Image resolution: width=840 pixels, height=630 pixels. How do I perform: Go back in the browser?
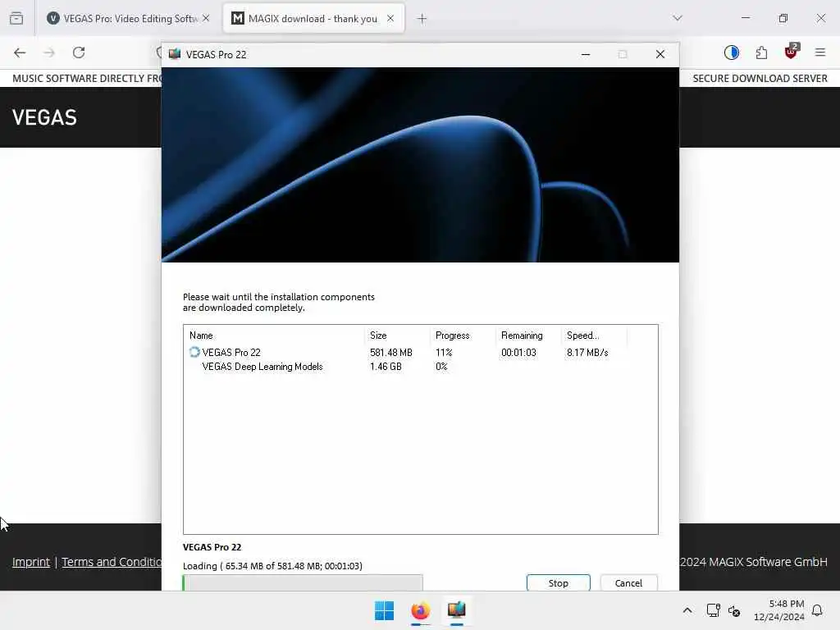[x=20, y=52]
